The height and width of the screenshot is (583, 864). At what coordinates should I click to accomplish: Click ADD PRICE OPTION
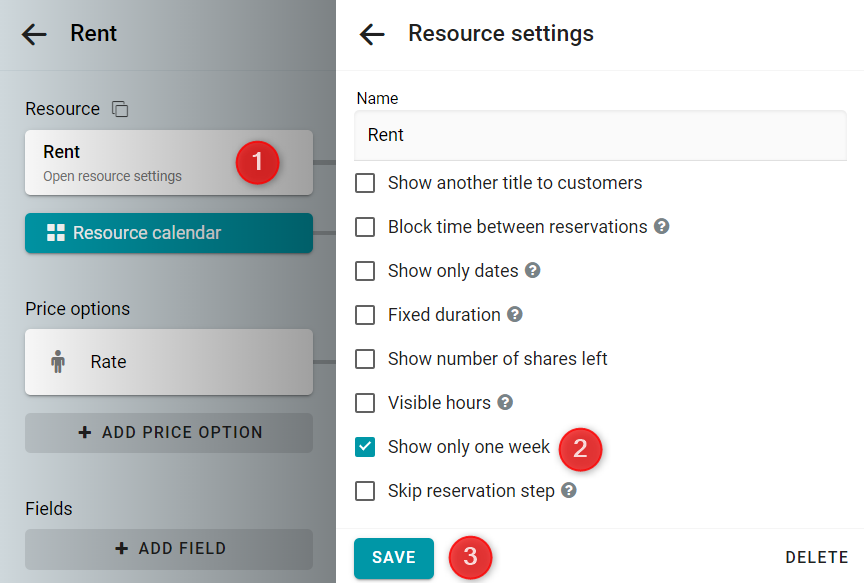pyautogui.click(x=169, y=433)
